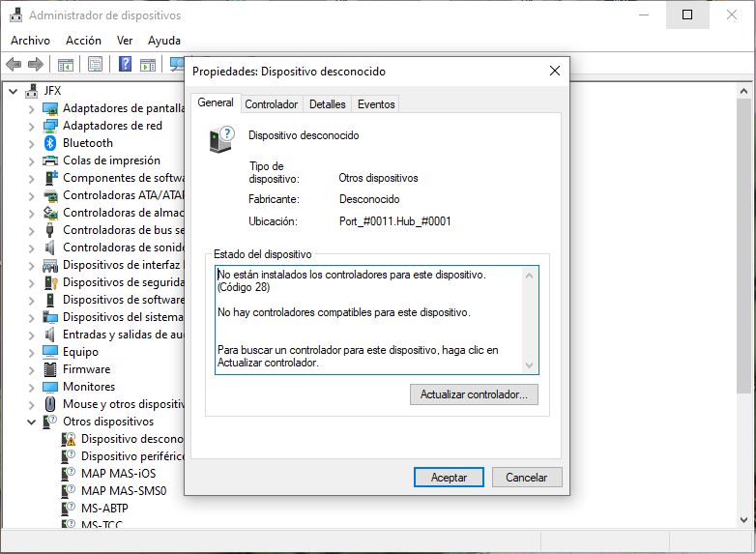The height and width of the screenshot is (554, 756).
Task: Expand the Bluetooth category
Action: (x=31, y=144)
